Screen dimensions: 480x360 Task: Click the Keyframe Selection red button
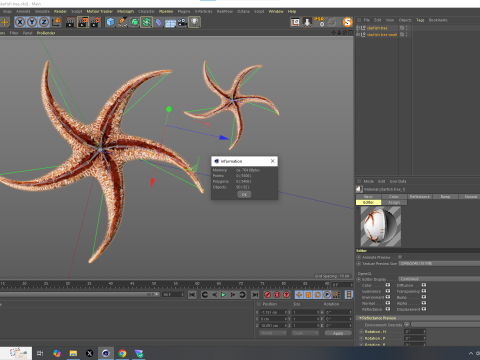[x=286, y=295]
